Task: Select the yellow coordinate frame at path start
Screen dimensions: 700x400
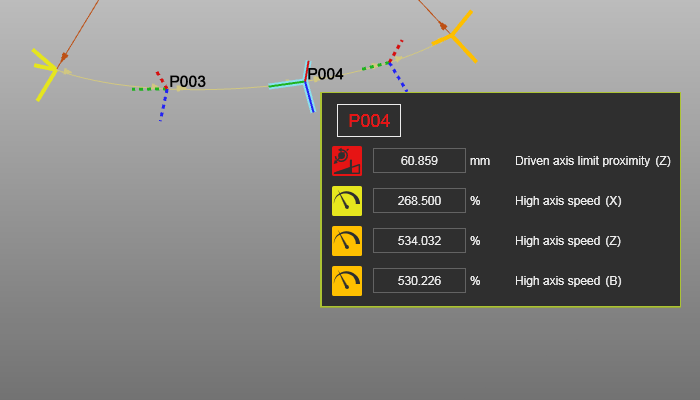Action: tap(46, 70)
